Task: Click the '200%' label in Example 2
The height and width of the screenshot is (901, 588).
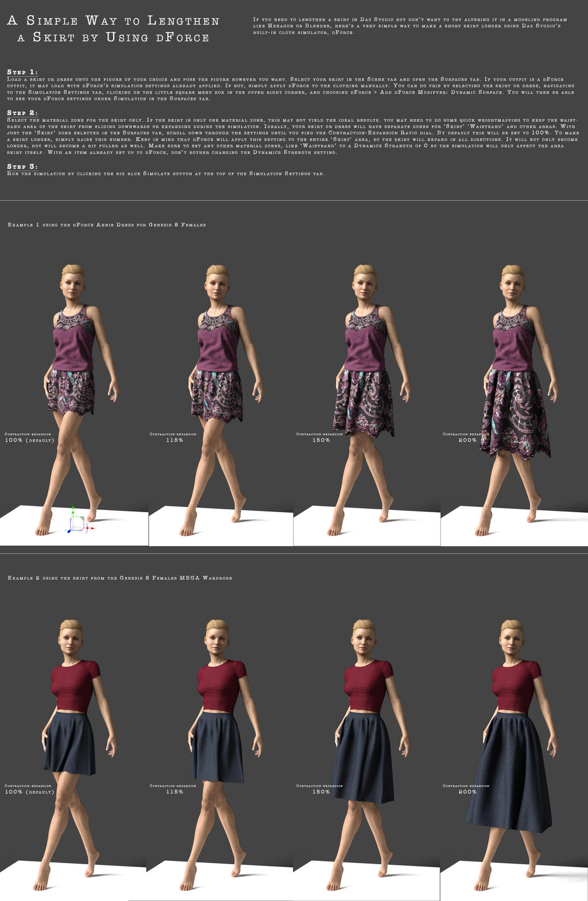Action: click(x=467, y=792)
